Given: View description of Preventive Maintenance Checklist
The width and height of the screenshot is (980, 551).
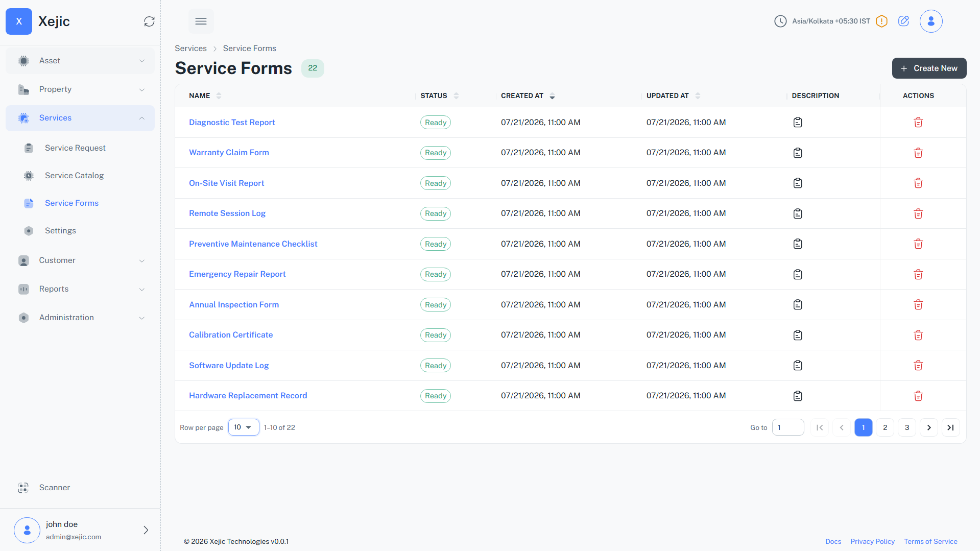Looking at the screenshot, I should coord(798,244).
